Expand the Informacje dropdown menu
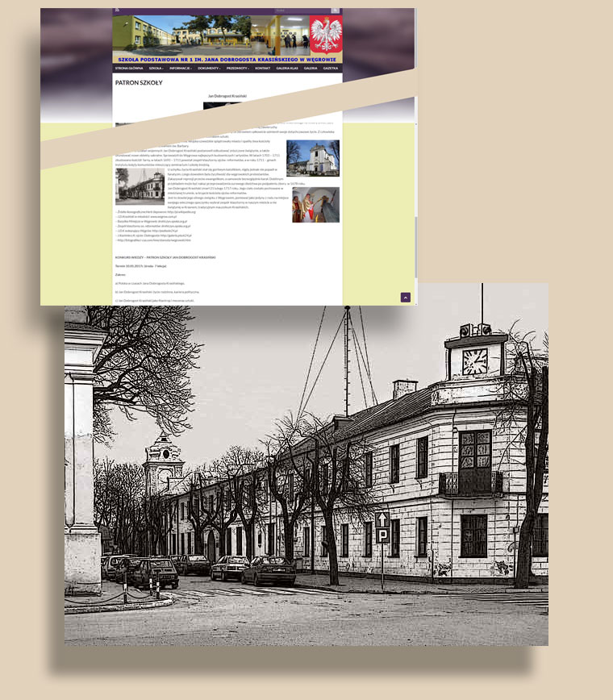This screenshot has height=700, width=613. 181,69
